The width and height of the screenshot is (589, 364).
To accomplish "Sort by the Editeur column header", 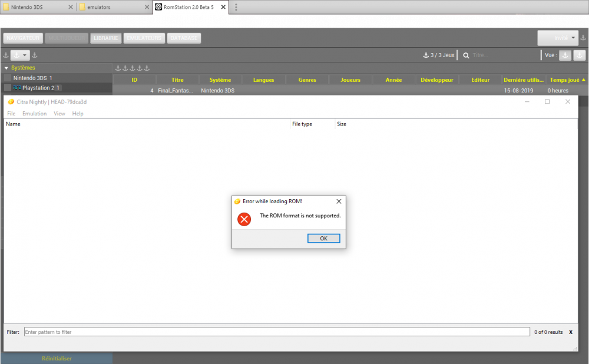I will point(481,80).
